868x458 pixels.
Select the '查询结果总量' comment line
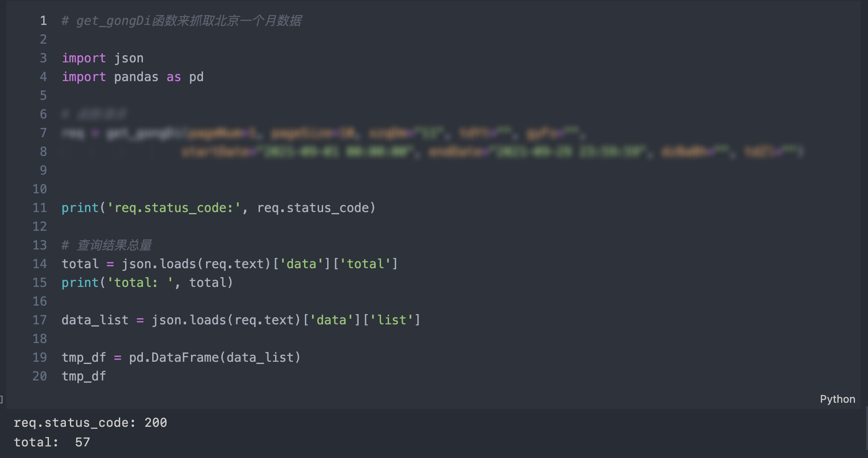pos(107,245)
